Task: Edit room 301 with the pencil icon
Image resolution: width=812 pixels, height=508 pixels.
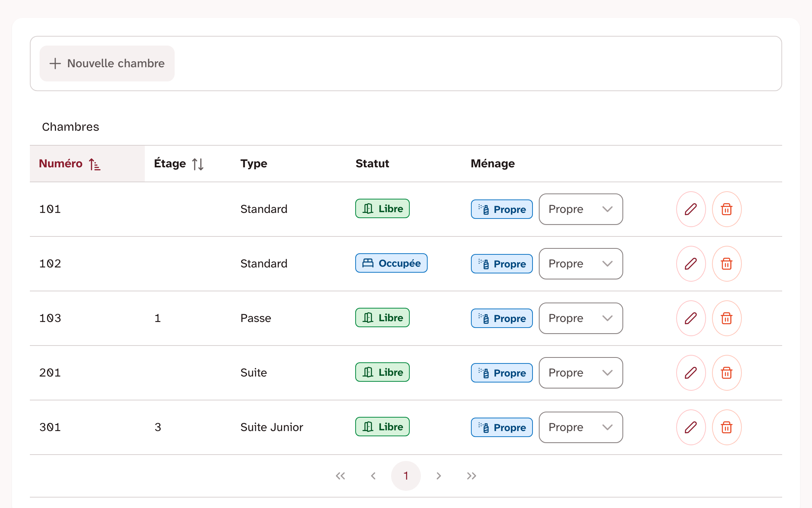Action: 691,427
